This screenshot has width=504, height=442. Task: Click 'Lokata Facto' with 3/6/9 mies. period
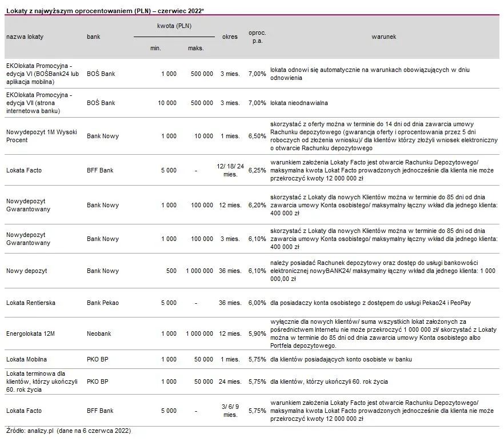pos(24,411)
